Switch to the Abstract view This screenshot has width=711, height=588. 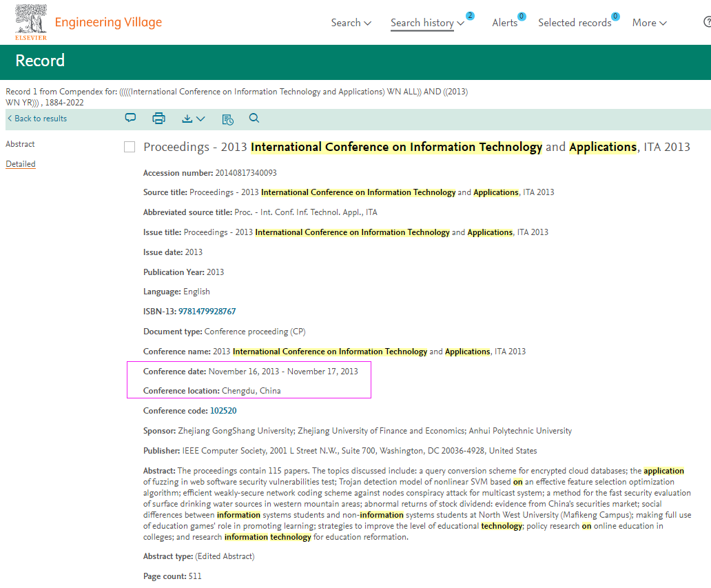[20, 144]
